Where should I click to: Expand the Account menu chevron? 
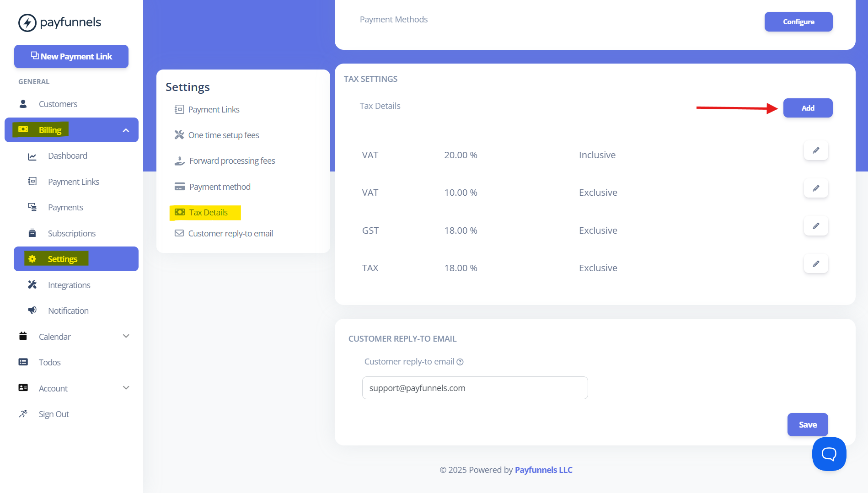tap(126, 388)
